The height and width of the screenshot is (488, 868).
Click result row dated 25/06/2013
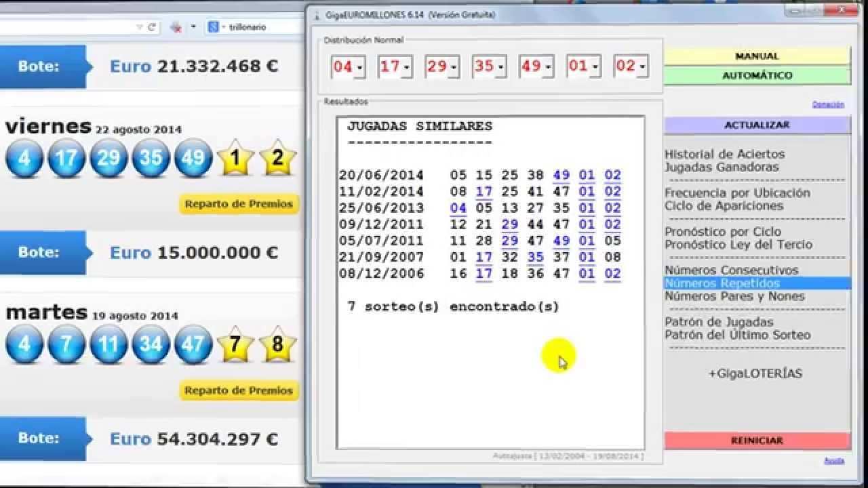480,208
